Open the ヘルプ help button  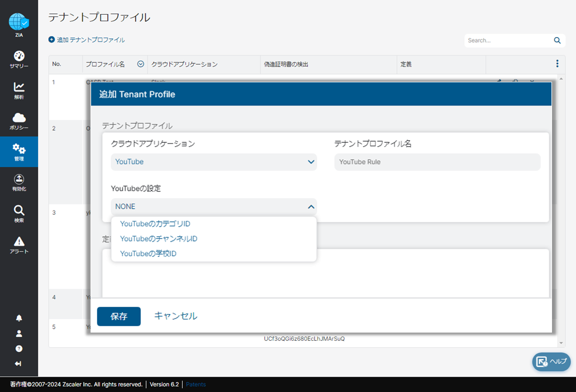pos(551,361)
